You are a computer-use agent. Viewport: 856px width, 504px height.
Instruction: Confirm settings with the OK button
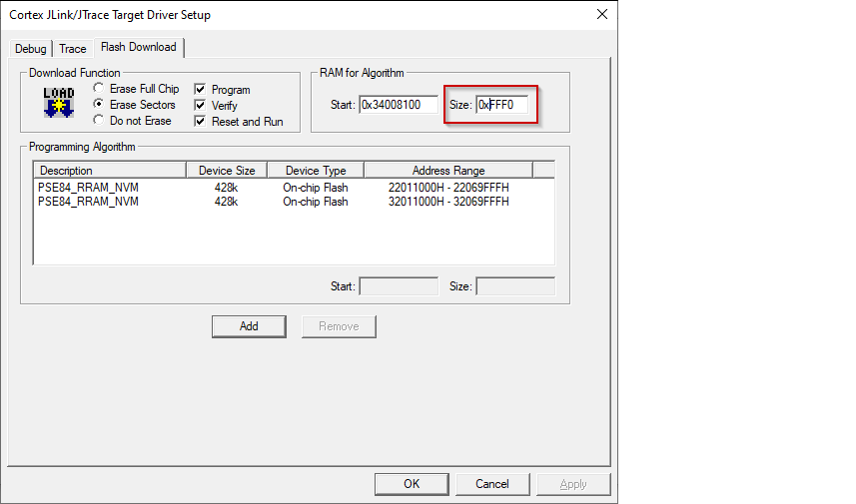coord(412,484)
